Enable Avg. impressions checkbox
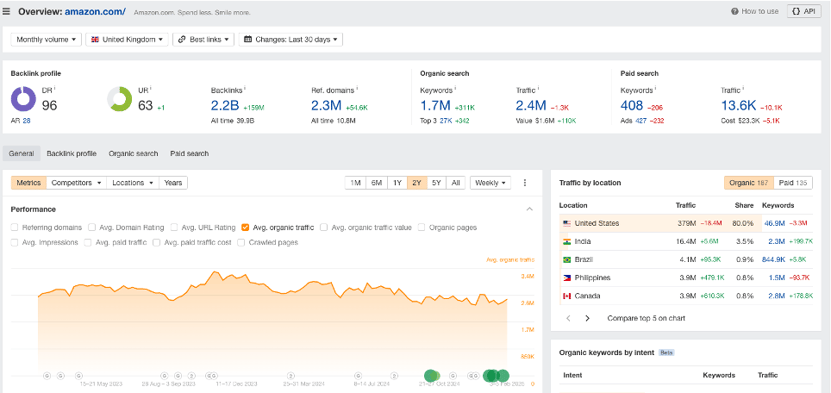Screen dimensions: 831x393 [15, 243]
